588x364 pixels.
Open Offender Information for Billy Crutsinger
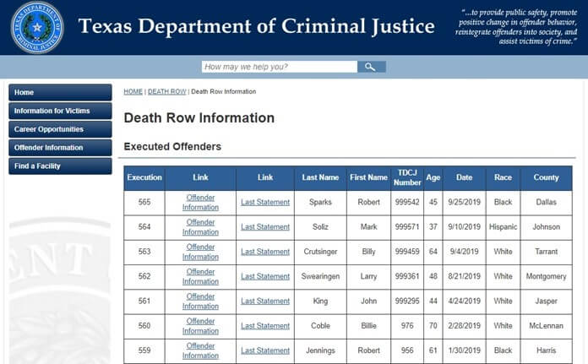click(x=200, y=252)
